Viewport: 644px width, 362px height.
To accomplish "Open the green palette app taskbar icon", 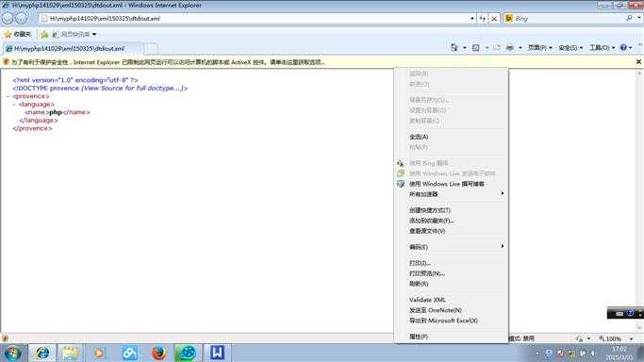I will (x=188, y=353).
